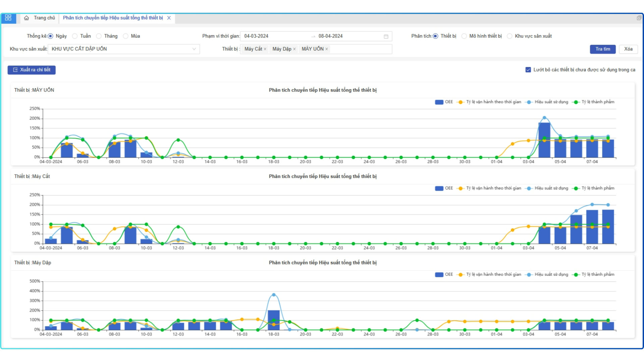This screenshot has width=644, height=362.
Task: Toggle Tỷ lệ thành phẩm legend in MÁY UỐN chart
Action: (593, 102)
